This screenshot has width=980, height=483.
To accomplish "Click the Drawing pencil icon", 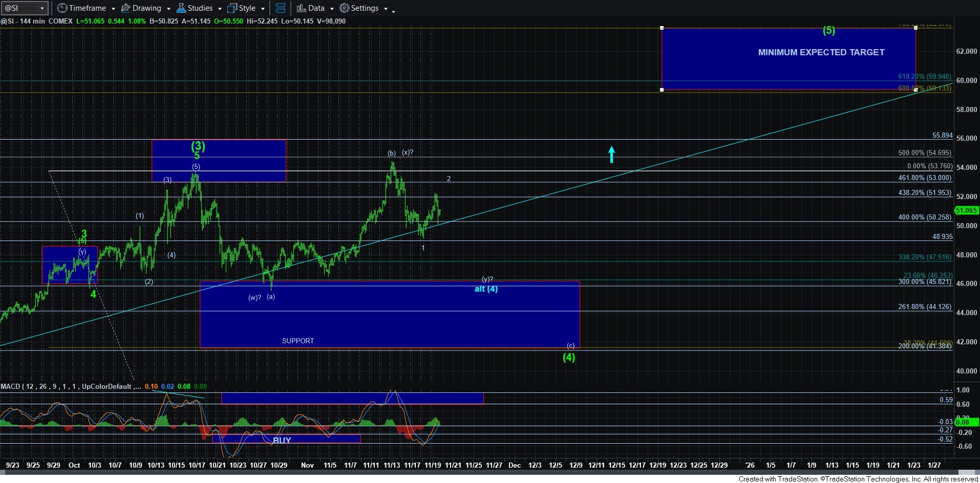I will point(125,8).
